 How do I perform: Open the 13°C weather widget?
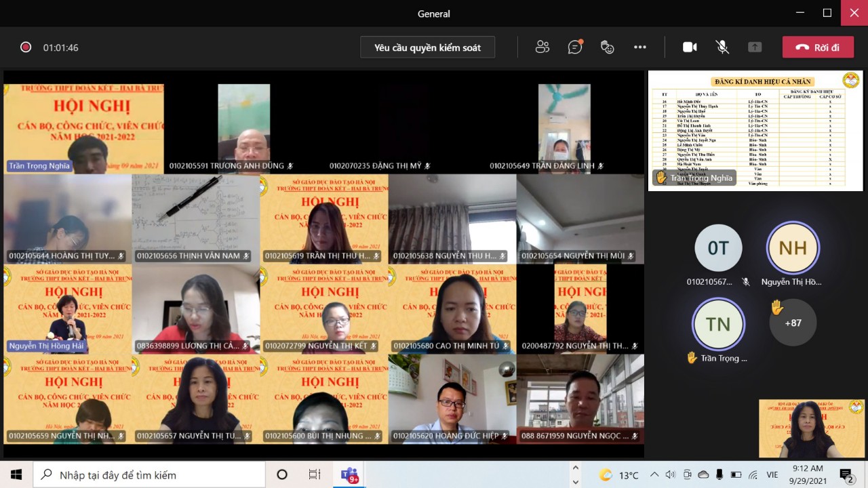tap(619, 475)
